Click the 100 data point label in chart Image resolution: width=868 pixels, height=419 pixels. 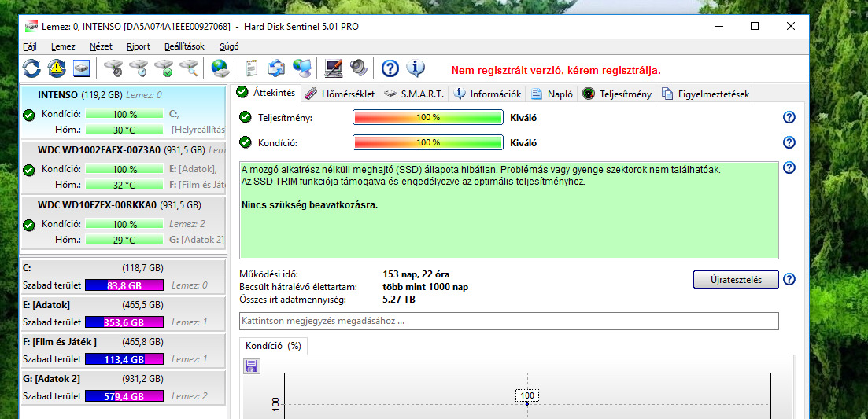point(527,395)
